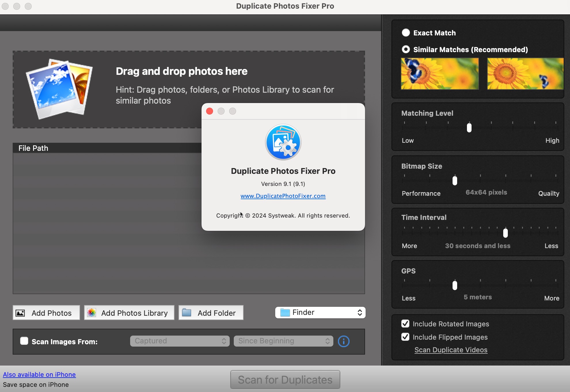Click the 'Drag and drop photos here' heading

[182, 71]
